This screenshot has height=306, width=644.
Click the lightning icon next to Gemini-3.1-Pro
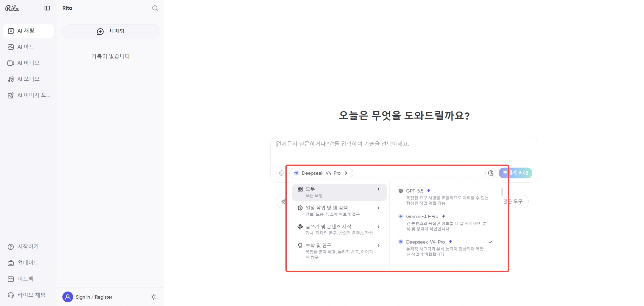pyautogui.click(x=443, y=216)
